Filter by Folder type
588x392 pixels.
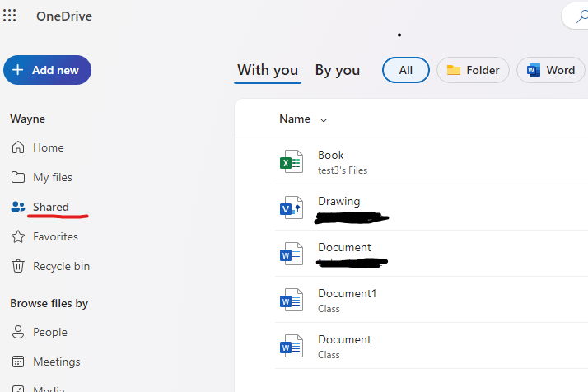(x=473, y=70)
